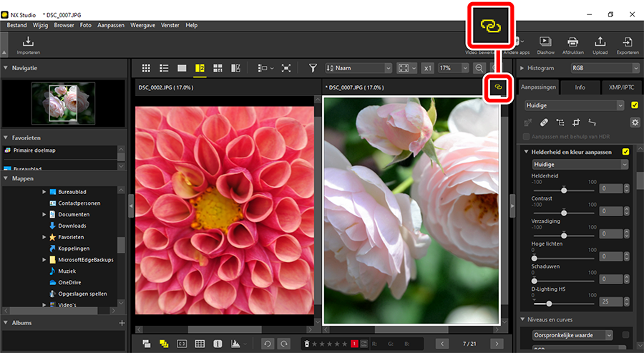Click the Contrast slider handle
This screenshot has width=644, height=353.
pyautogui.click(x=564, y=212)
